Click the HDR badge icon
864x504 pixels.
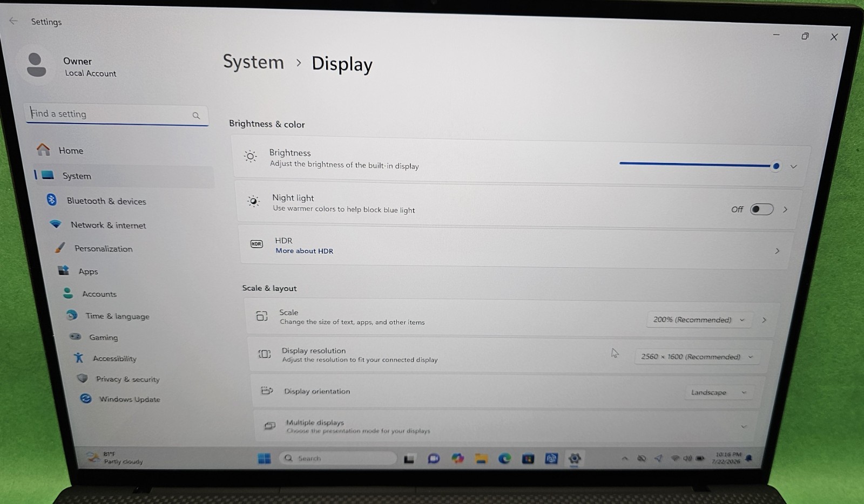pyautogui.click(x=256, y=244)
